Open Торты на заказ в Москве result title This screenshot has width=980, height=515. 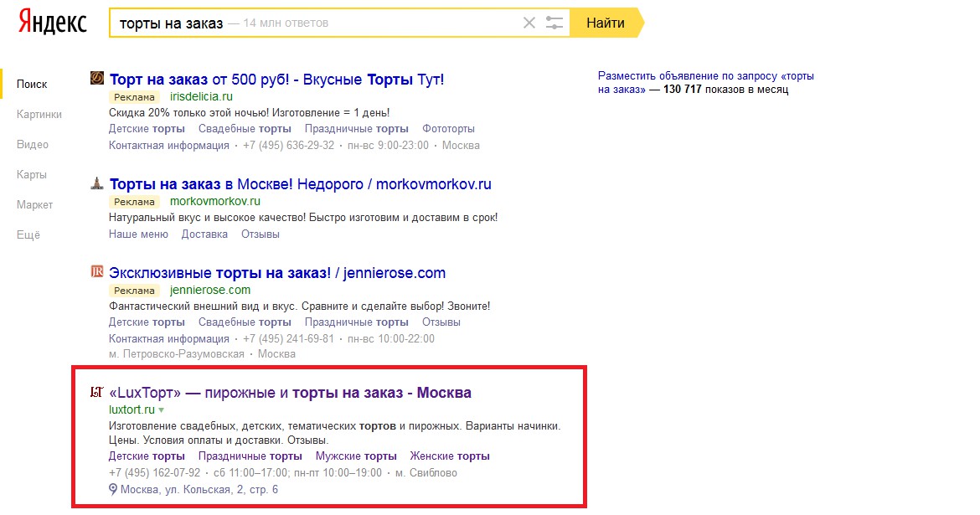(301, 184)
